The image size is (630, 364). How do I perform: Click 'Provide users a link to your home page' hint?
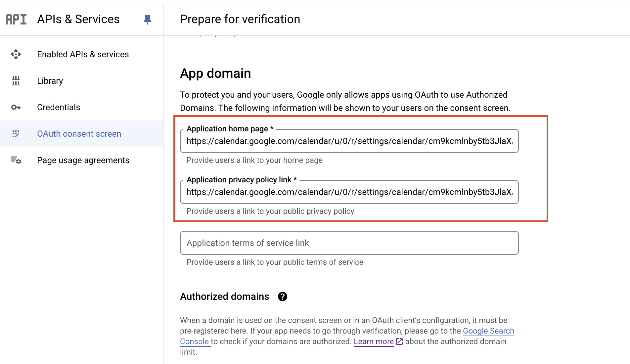pyautogui.click(x=254, y=160)
